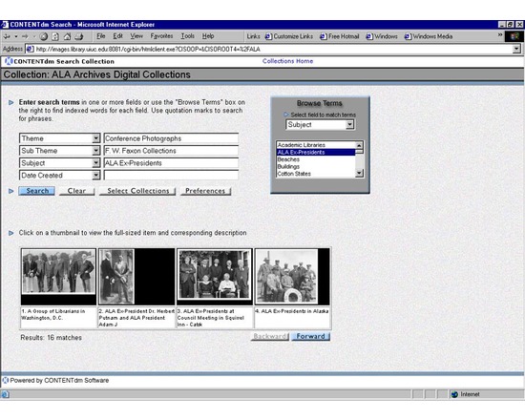Click the Conference Photographs text field
Viewport: 525px width, 420px height.
pyautogui.click(x=171, y=138)
